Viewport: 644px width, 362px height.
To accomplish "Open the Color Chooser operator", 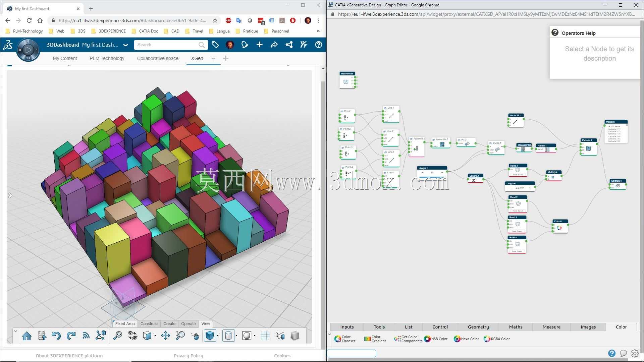I will coord(345,339).
